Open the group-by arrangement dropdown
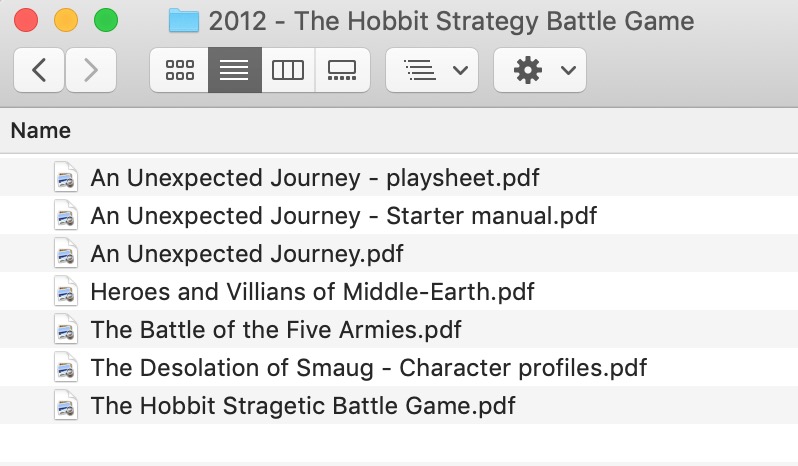798x466 pixels. (x=432, y=70)
